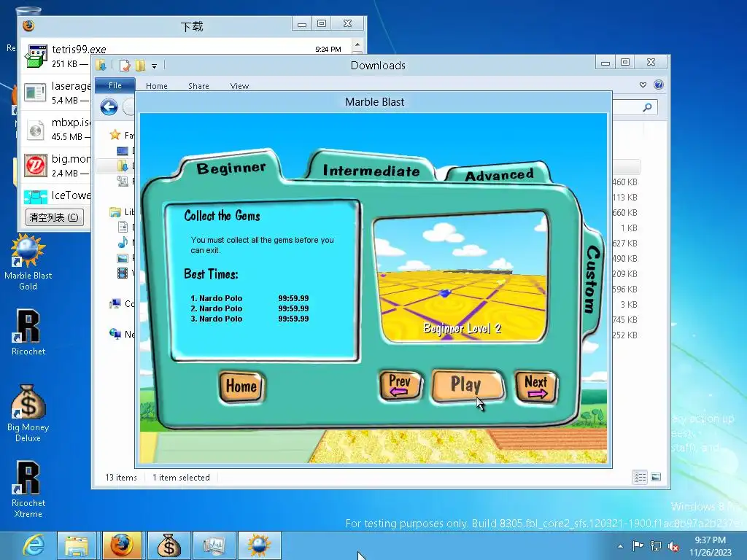Select the 252 KB file size cell
This screenshot has width=747, height=560.
(x=625, y=335)
